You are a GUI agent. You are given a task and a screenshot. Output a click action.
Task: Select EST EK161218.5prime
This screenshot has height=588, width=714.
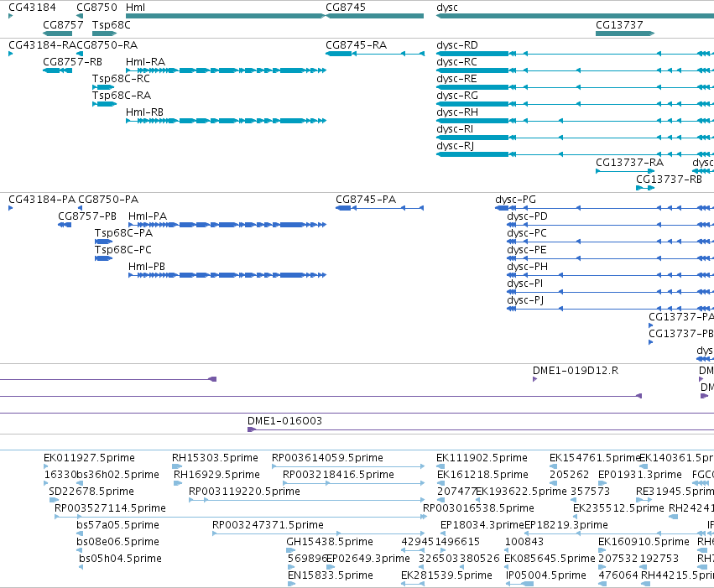[440, 483]
